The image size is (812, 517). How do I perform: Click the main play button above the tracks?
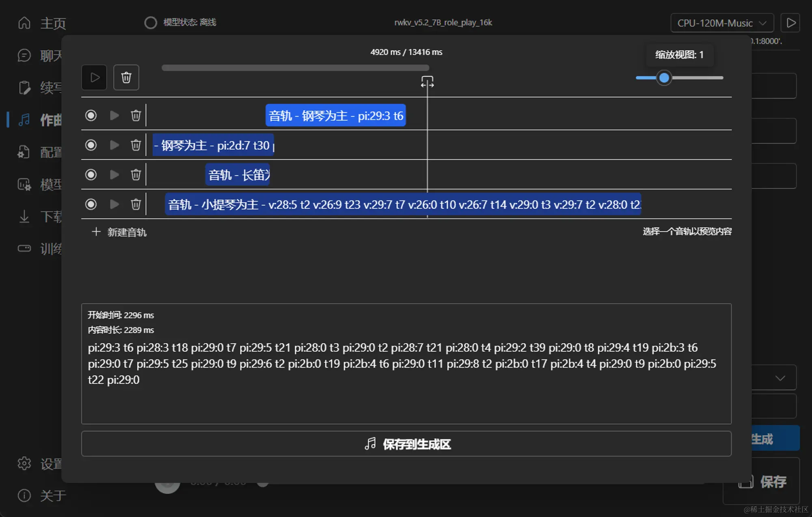point(94,77)
